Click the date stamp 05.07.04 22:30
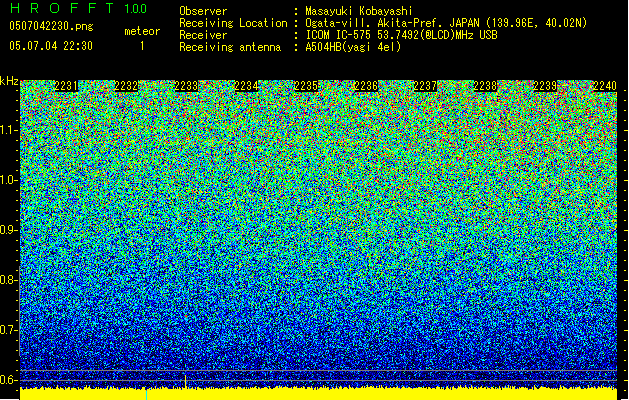 51,46
